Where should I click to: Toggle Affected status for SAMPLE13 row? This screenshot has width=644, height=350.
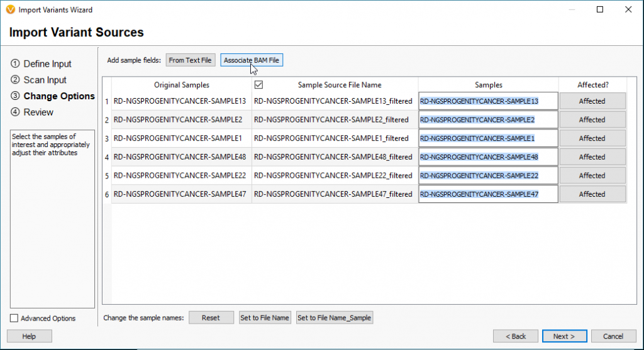click(x=592, y=101)
